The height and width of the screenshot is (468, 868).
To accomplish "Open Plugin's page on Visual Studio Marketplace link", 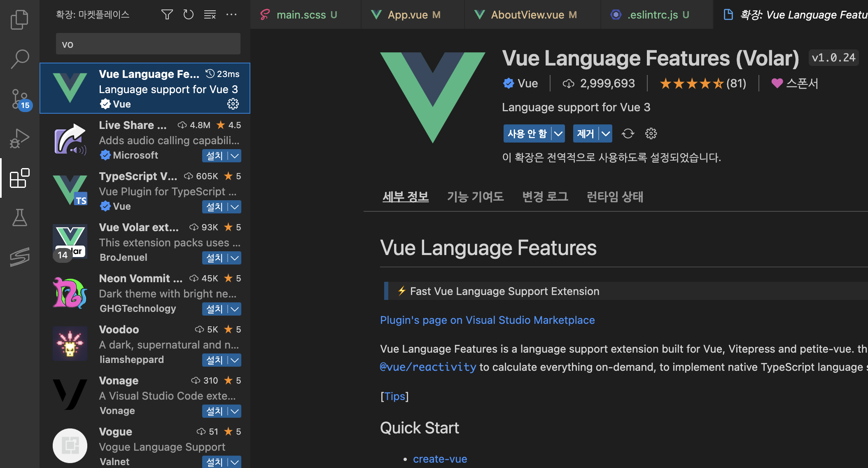I will [x=487, y=320].
